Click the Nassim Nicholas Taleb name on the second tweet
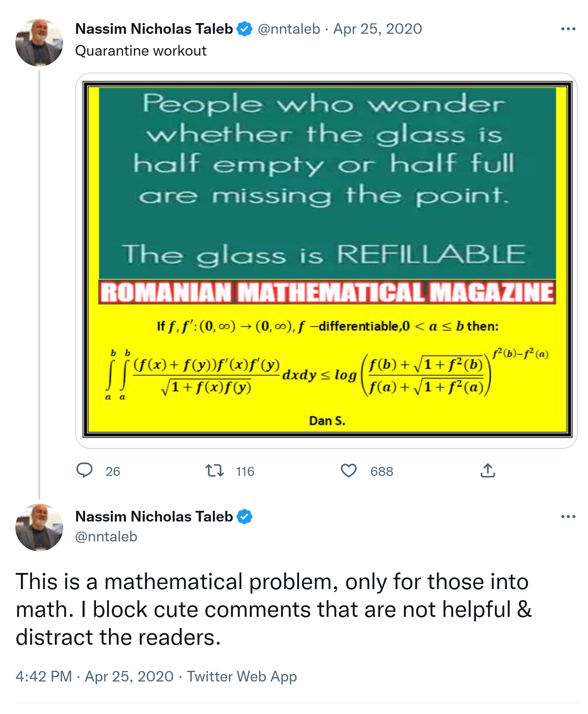This screenshot has width=588, height=714. (x=154, y=517)
